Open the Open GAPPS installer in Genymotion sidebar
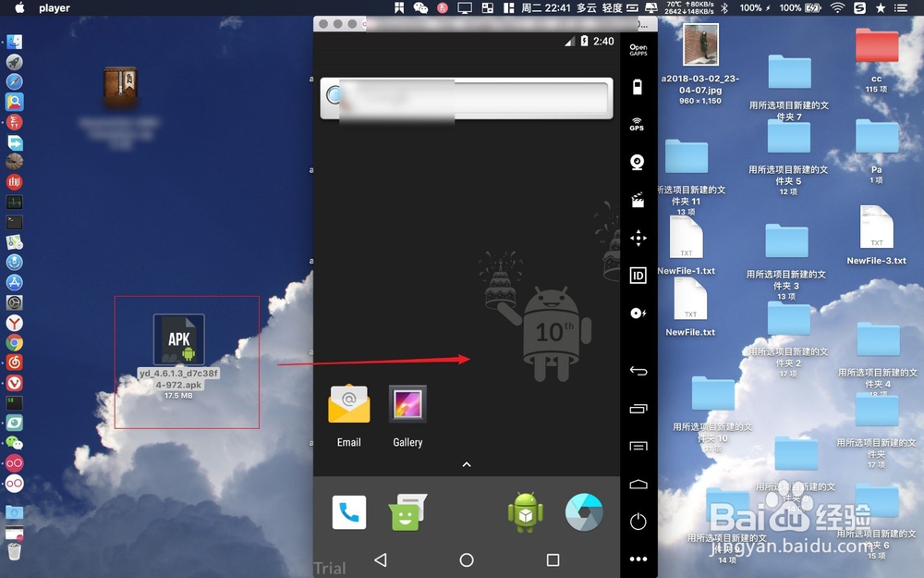The height and width of the screenshot is (578, 924). pos(638,50)
